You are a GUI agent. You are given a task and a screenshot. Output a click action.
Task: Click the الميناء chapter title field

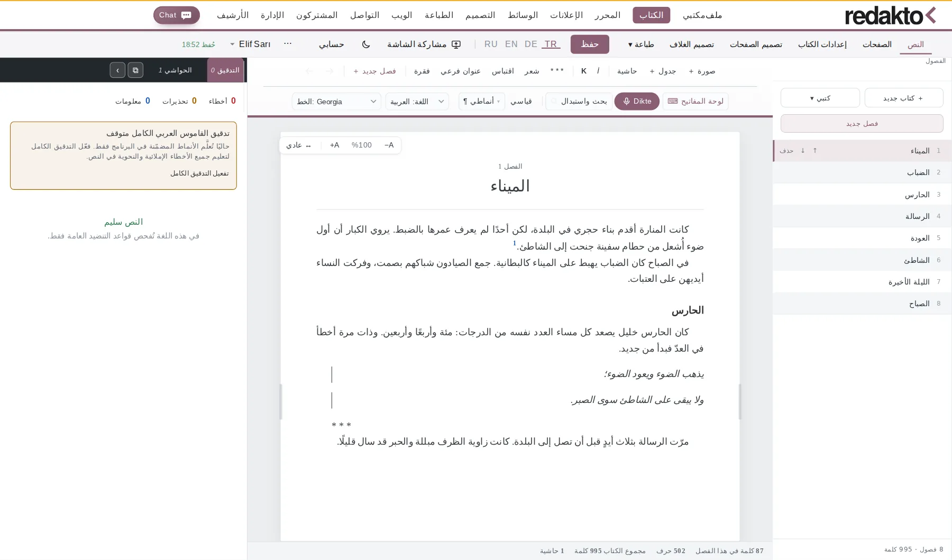(510, 186)
